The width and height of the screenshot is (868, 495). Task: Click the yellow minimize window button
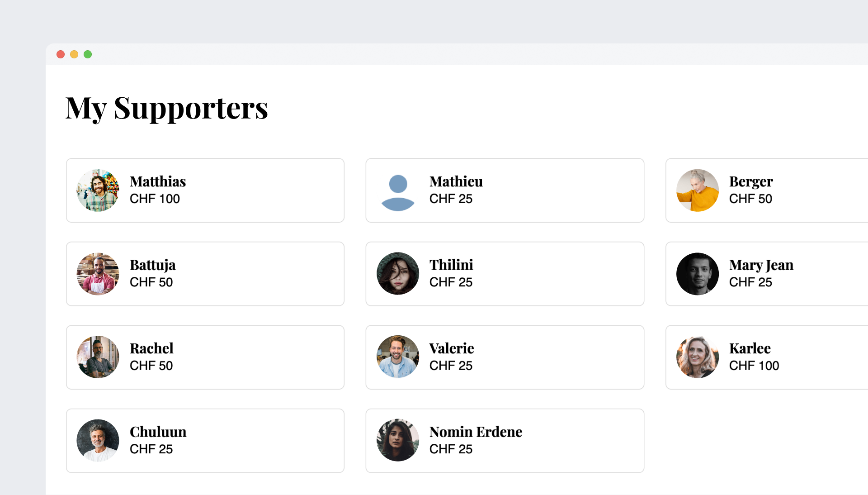(x=74, y=54)
